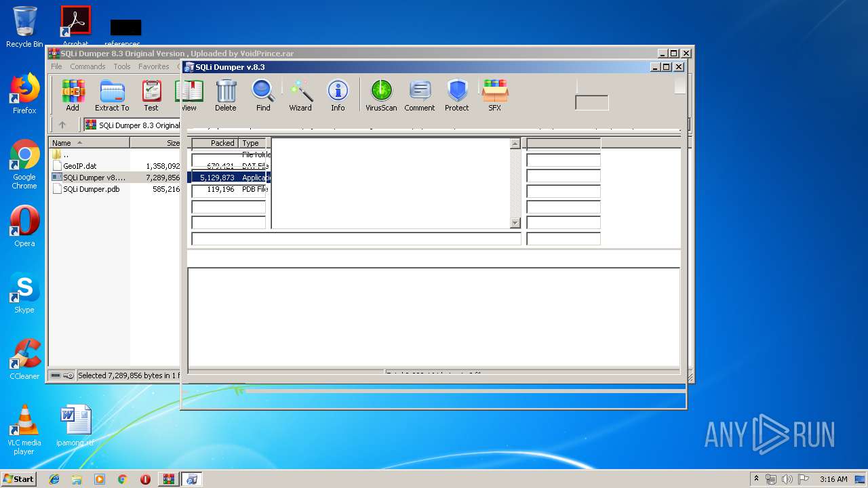This screenshot has width=868, height=488.
Task: Open Windows Explorer from the taskbar
Action: (x=77, y=479)
